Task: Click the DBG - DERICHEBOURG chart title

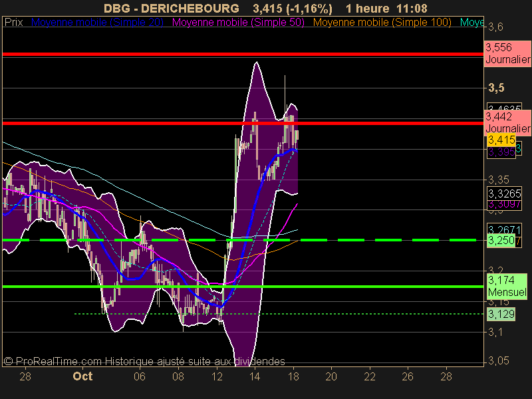Action: click(x=172, y=8)
